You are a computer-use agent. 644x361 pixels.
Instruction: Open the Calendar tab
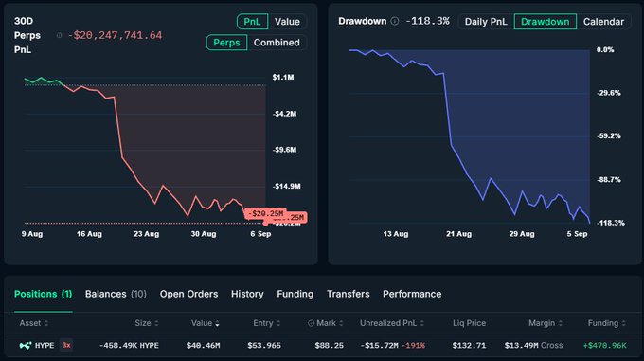[x=603, y=22]
